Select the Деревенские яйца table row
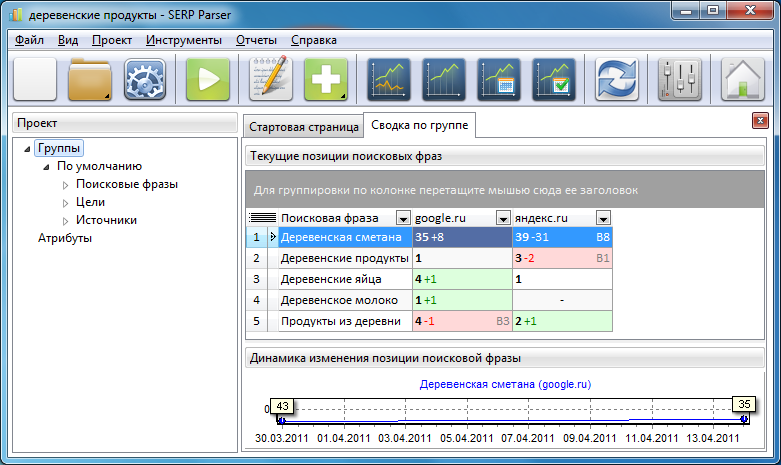 (343, 279)
